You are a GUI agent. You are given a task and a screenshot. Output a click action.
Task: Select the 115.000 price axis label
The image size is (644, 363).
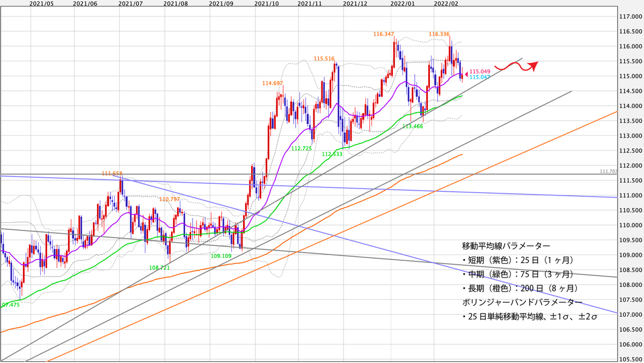[x=630, y=76]
